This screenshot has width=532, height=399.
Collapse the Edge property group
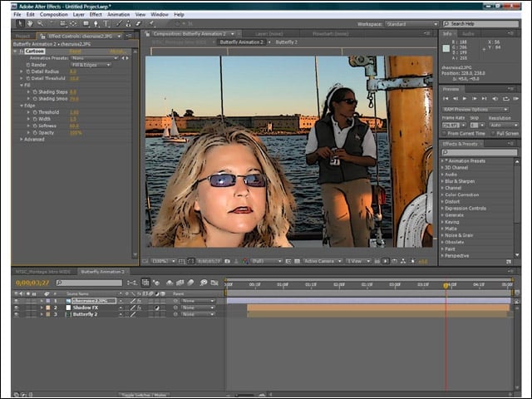coord(22,106)
